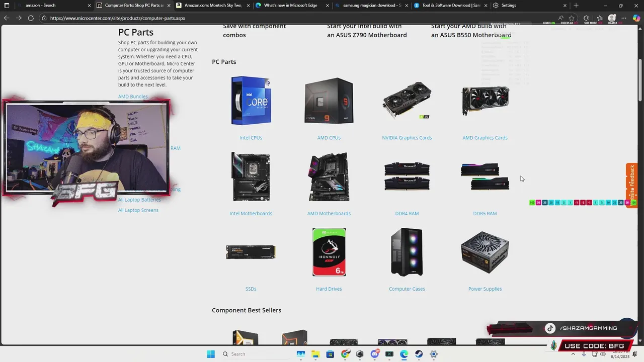The height and width of the screenshot is (362, 644).
Task: Click the IronWolf hard drive image
Action: 329,252
